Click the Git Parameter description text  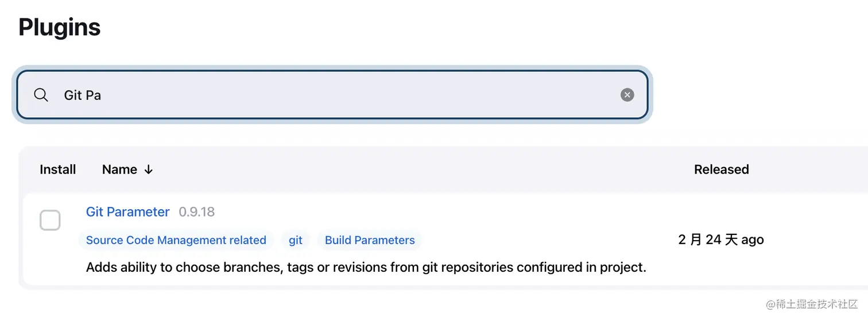(x=366, y=268)
